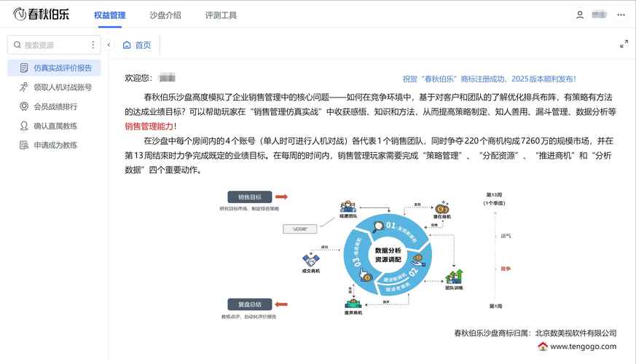Click the 欢迎您 greeting text
636x364 pixels.
pos(138,78)
